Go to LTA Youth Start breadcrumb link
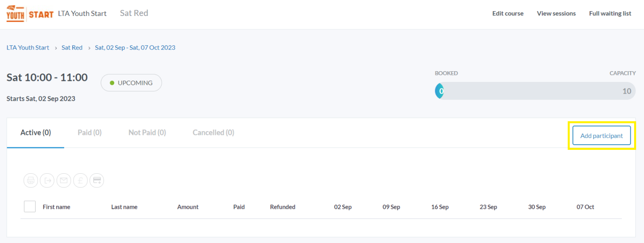Screen dimensions: 644x243 [28, 48]
